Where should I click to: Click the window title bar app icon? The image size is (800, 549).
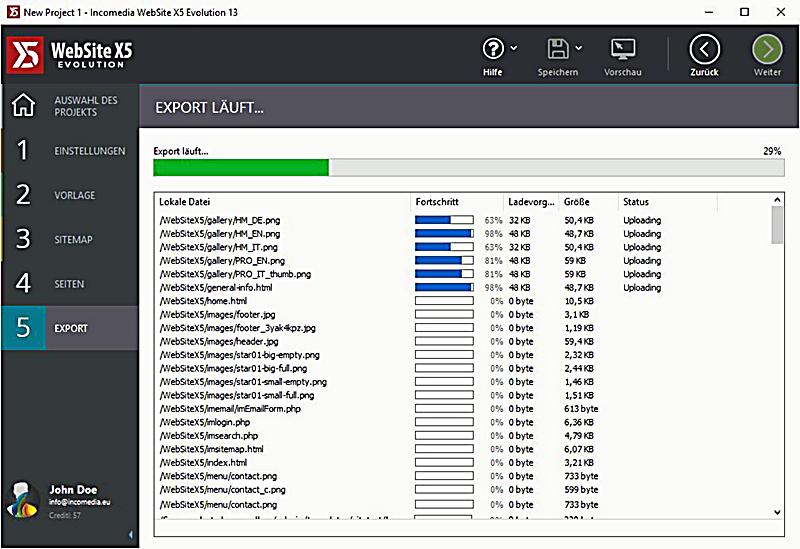coord(13,12)
